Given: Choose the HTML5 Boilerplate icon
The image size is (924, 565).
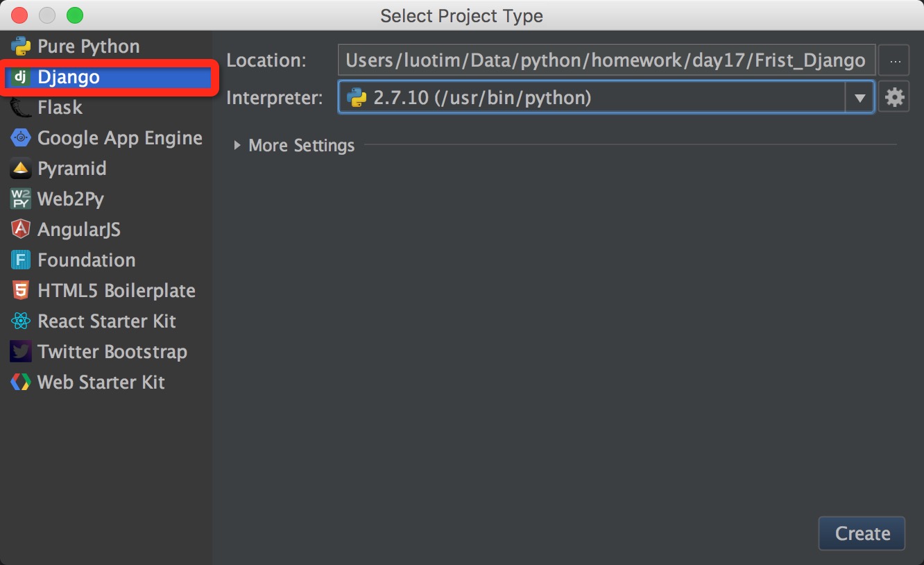Looking at the screenshot, I should pos(21,291).
